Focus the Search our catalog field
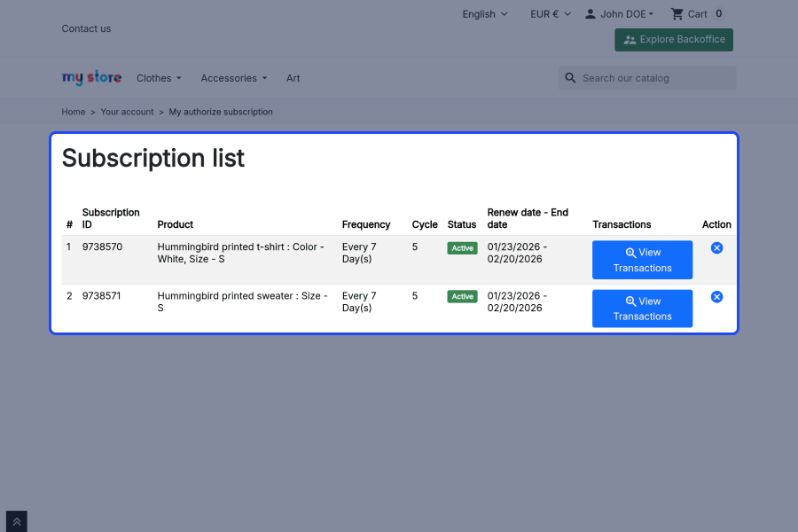798x532 pixels. 647,78
